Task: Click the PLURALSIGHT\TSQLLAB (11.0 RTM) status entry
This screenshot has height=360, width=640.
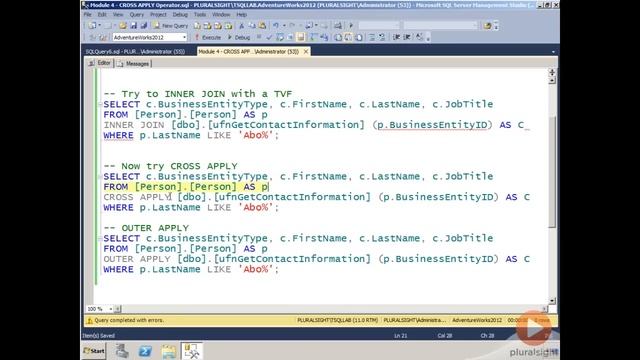Action: [338, 320]
